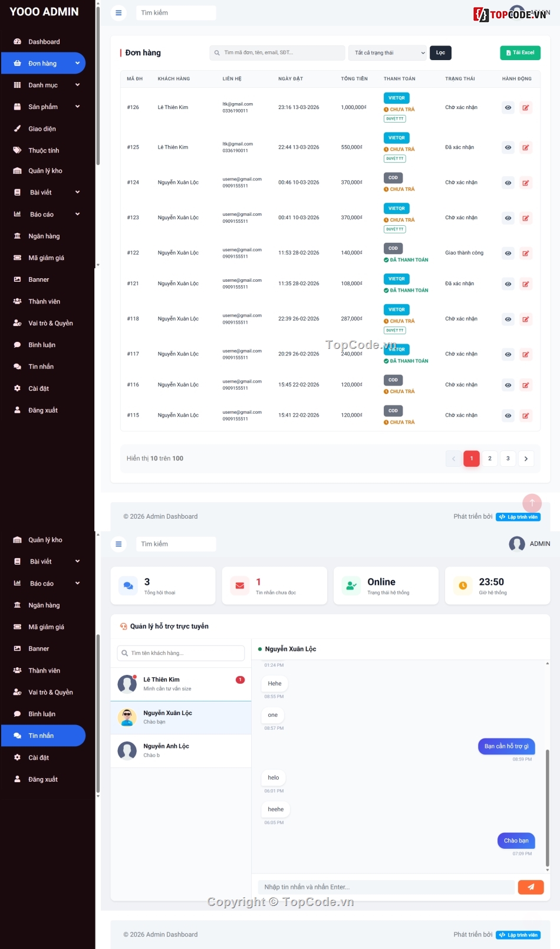Collapse the Đơn hàng submenu chevron
The image size is (560, 949).
pyautogui.click(x=77, y=63)
